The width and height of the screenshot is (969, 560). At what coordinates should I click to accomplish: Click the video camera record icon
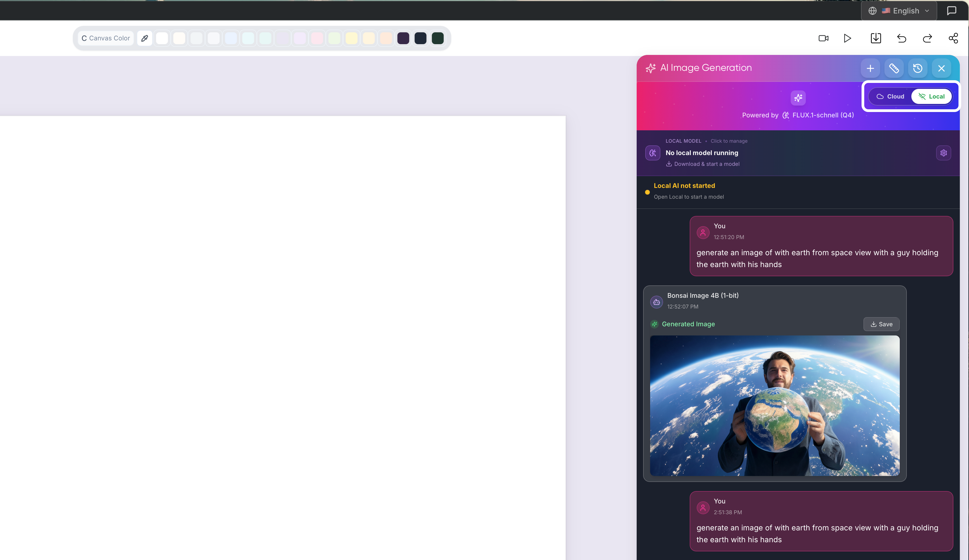[823, 38]
